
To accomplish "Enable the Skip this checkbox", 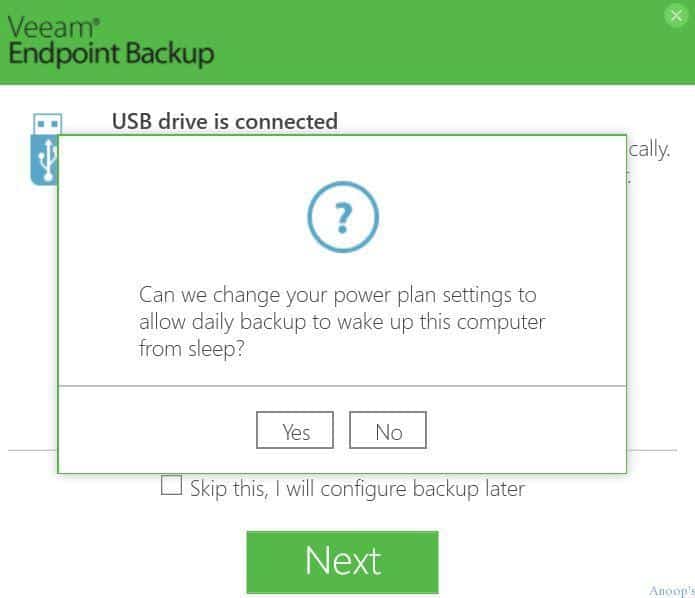I will pos(172,485).
